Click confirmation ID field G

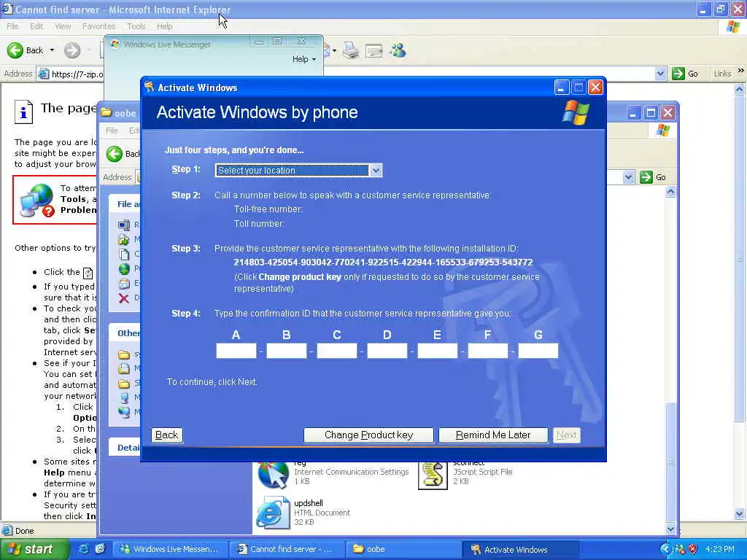coord(538,351)
